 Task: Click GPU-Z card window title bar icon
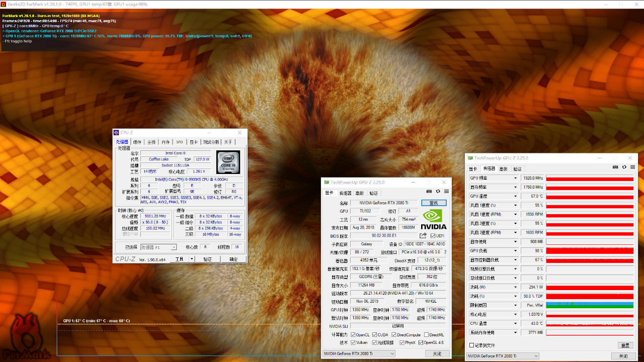[x=327, y=182]
